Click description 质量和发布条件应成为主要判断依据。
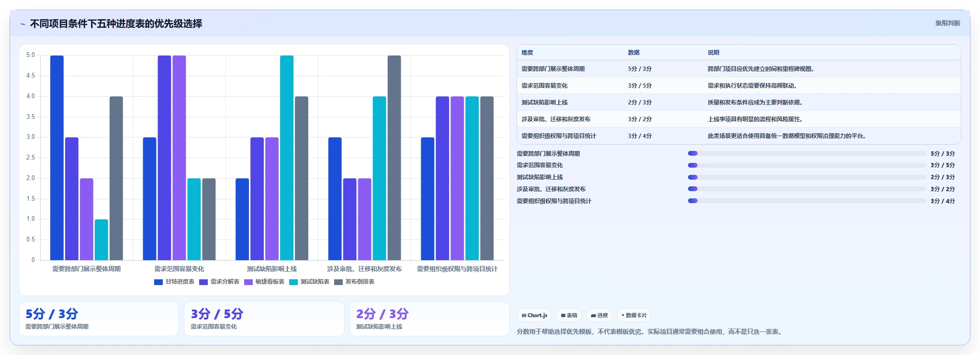 [x=756, y=103]
